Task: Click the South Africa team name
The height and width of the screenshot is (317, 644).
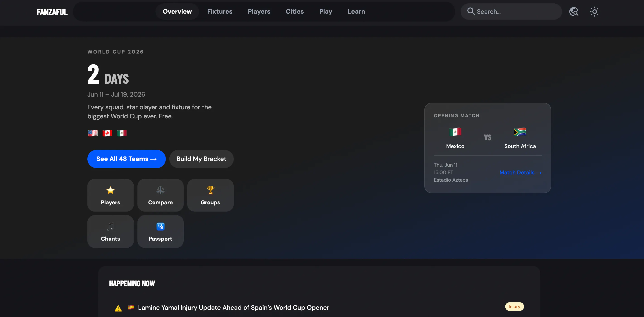Action: click(x=520, y=146)
